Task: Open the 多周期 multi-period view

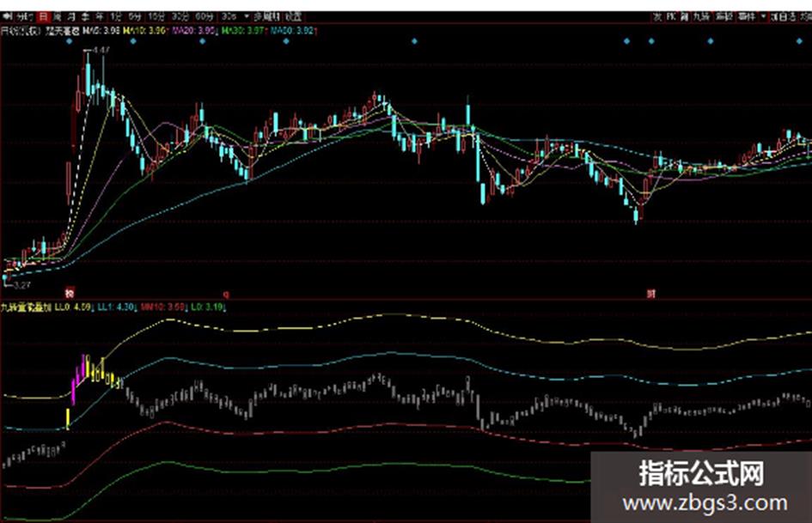Action: tap(266, 16)
